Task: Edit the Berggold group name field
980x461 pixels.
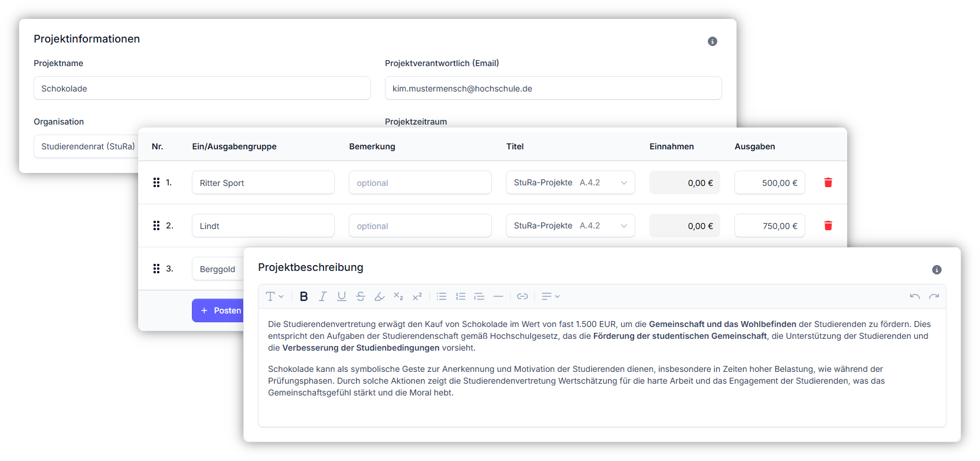Action: [218, 269]
